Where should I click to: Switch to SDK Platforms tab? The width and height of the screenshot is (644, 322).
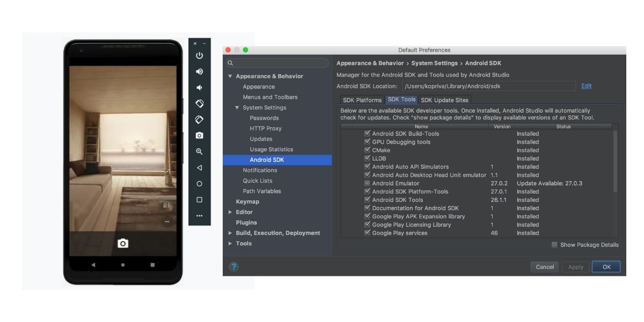(x=362, y=100)
